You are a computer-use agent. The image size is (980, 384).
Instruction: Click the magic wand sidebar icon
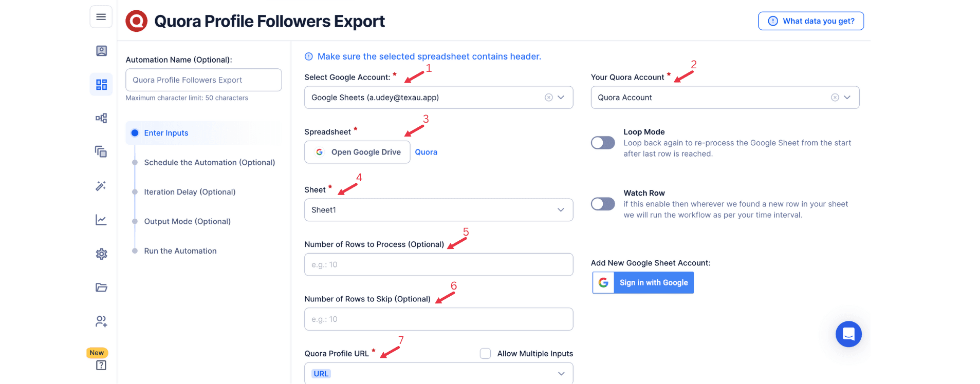click(x=101, y=186)
